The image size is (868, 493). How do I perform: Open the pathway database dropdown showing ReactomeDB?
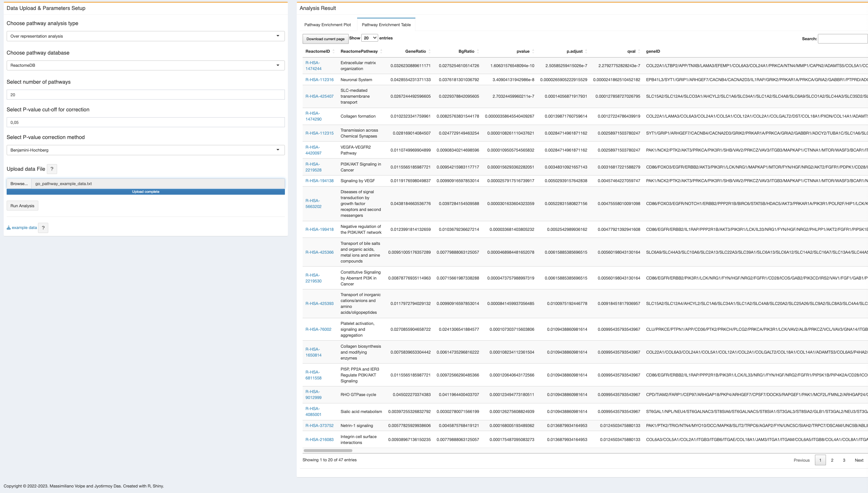(x=146, y=65)
